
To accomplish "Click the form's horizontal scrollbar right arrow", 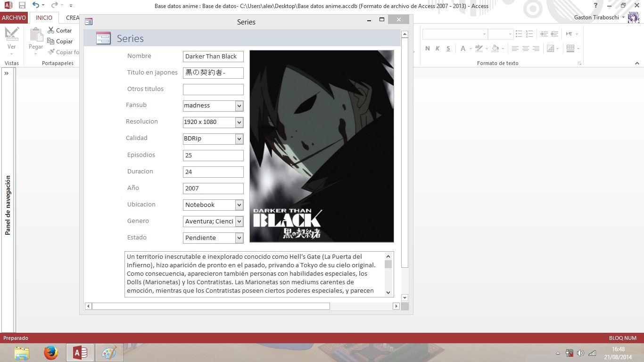I will [396, 306].
